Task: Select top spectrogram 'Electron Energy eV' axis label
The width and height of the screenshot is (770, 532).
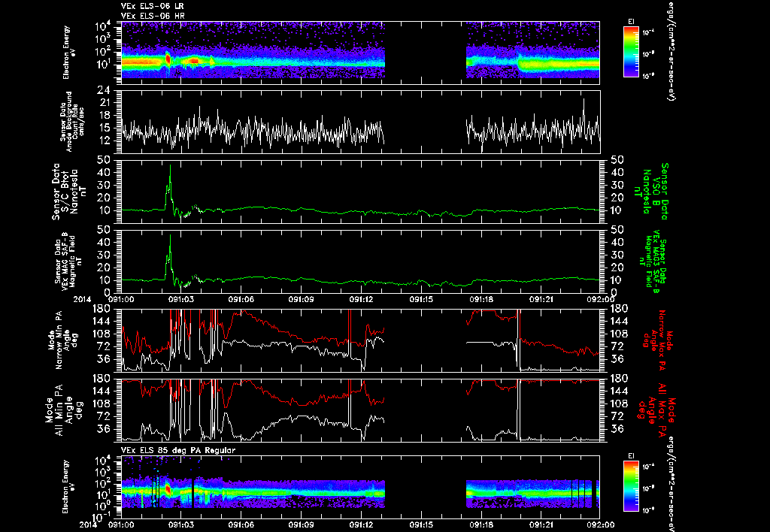Action: (x=69, y=53)
